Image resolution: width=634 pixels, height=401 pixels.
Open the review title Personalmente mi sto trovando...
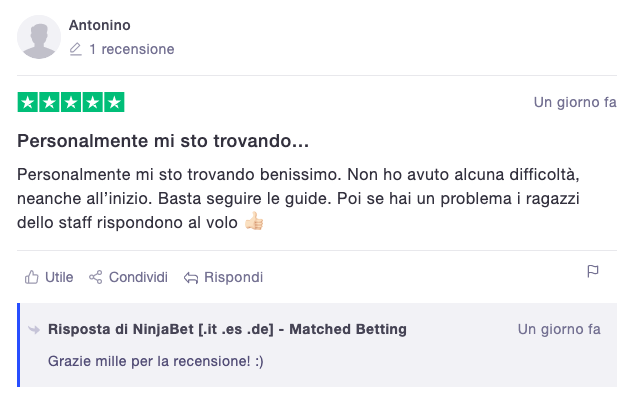tap(163, 141)
